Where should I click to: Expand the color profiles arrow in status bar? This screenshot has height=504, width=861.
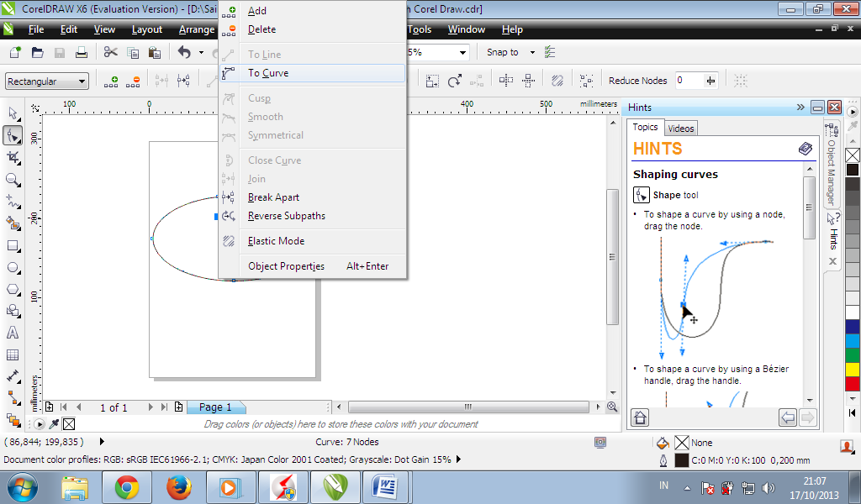pos(458,459)
